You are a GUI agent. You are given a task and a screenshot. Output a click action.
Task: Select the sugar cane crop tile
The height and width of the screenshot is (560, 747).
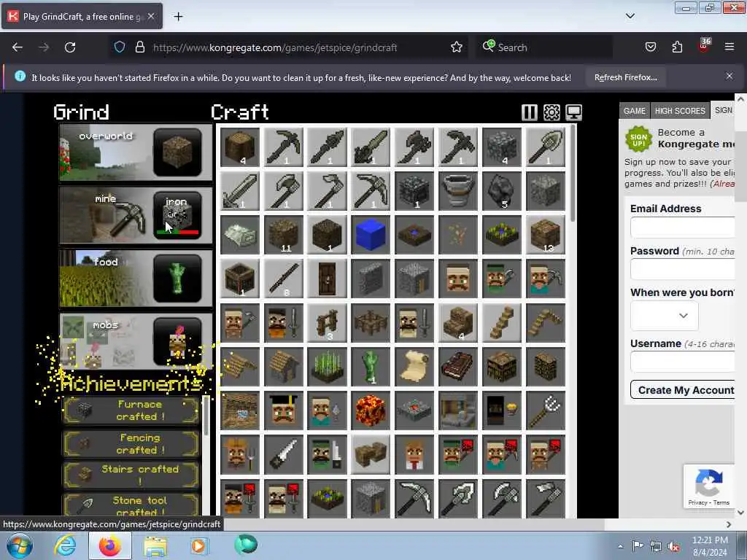328,367
